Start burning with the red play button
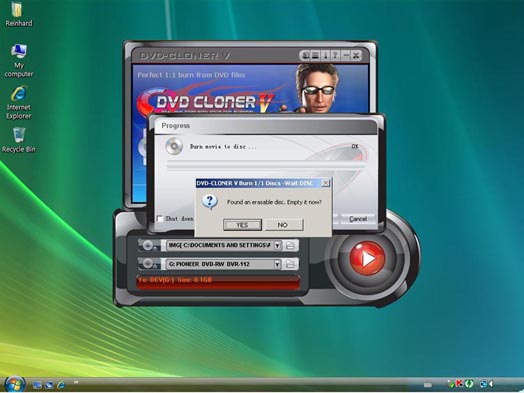Screen dimensions: 524x393 tap(367, 258)
